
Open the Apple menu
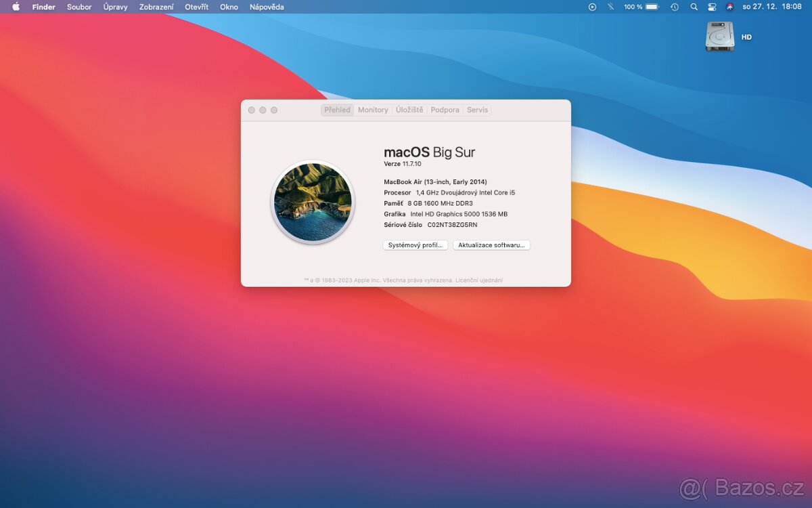(x=15, y=7)
